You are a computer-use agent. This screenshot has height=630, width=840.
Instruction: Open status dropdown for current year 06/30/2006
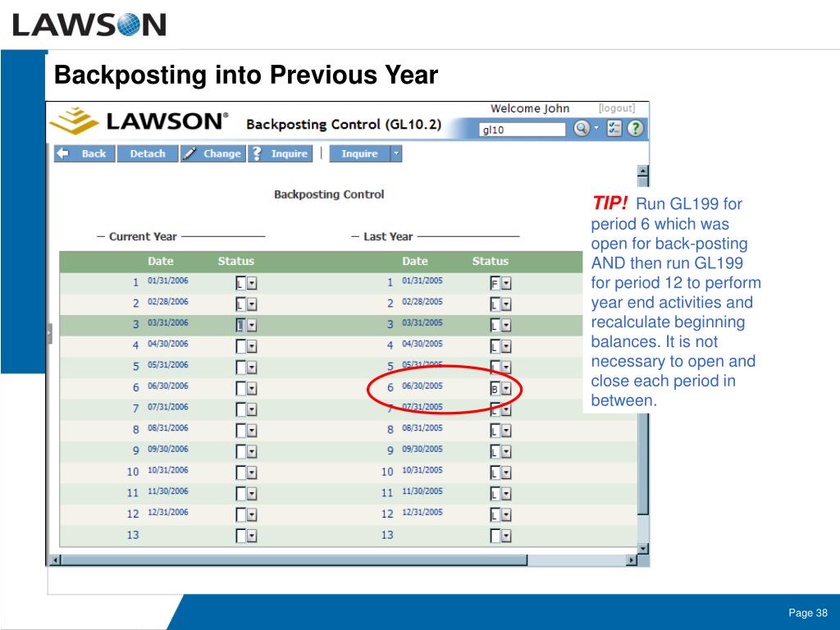point(252,388)
